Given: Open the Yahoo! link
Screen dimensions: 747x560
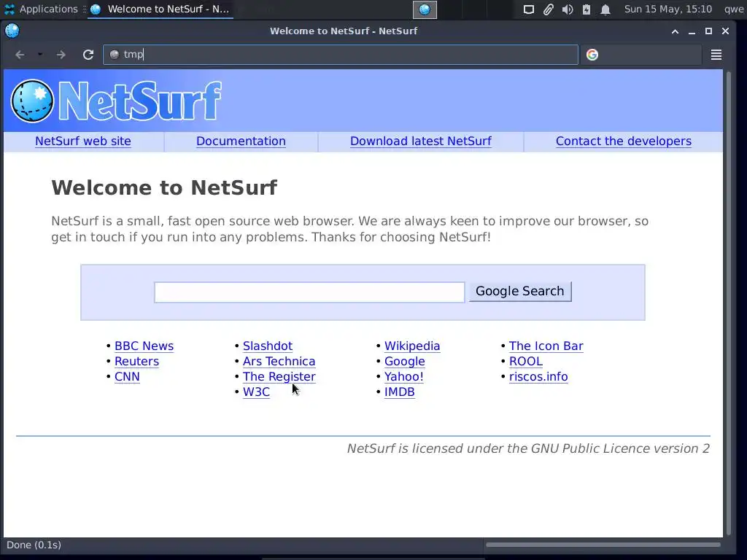Looking at the screenshot, I should [x=404, y=377].
